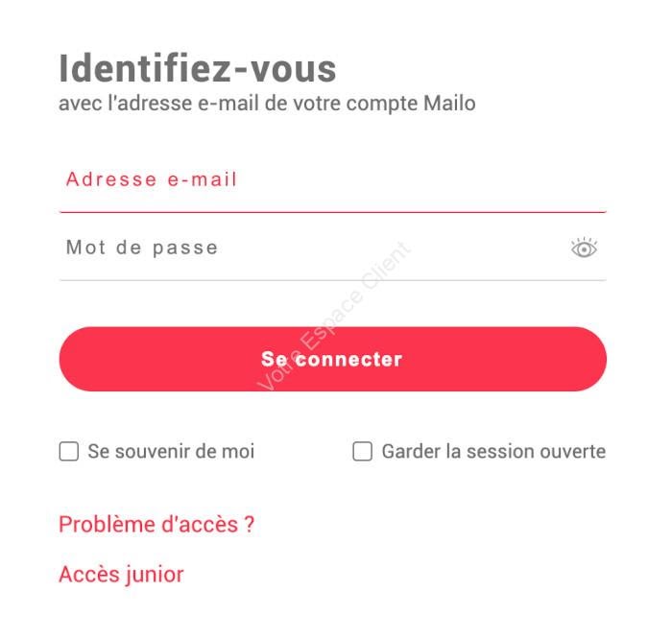Click the grey Mot de passe placeholder text

pos(142,248)
